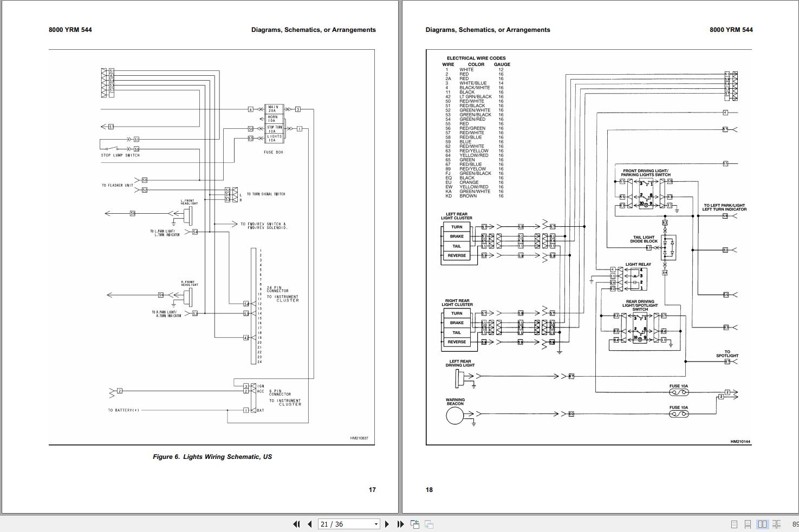Click the 'TO BATTERY(+)' label
This screenshot has height=532, width=799.
[124, 410]
